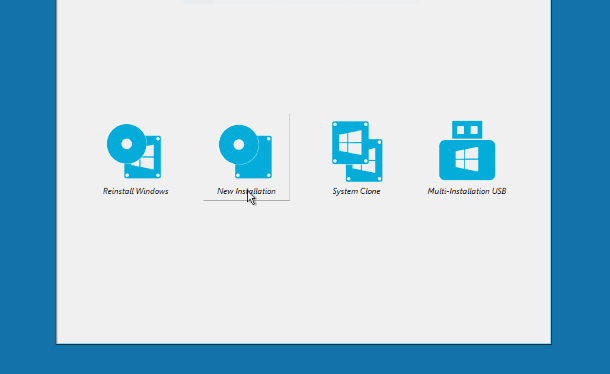
Task: Choose the Multi-Installation USB drive icon
Action: coord(467,150)
